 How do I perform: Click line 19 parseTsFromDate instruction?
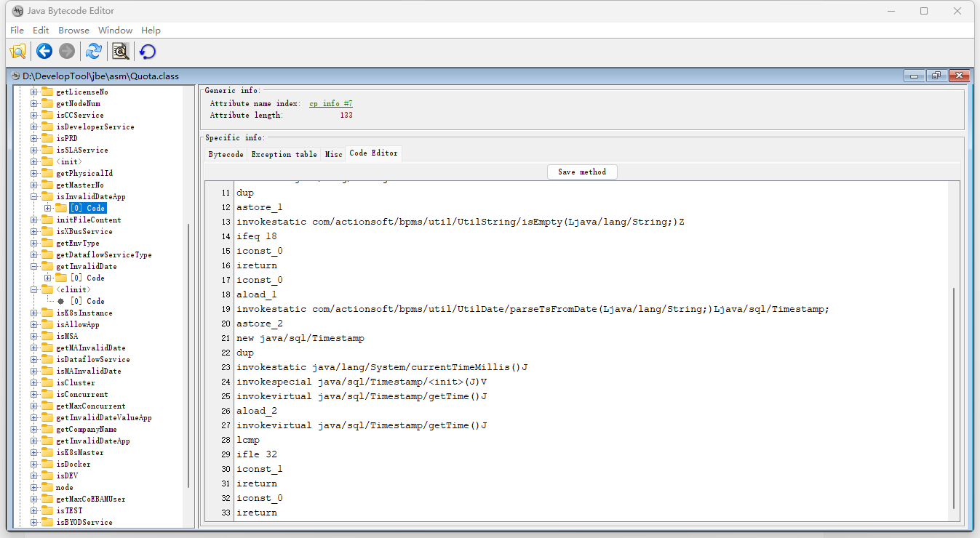point(533,309)
